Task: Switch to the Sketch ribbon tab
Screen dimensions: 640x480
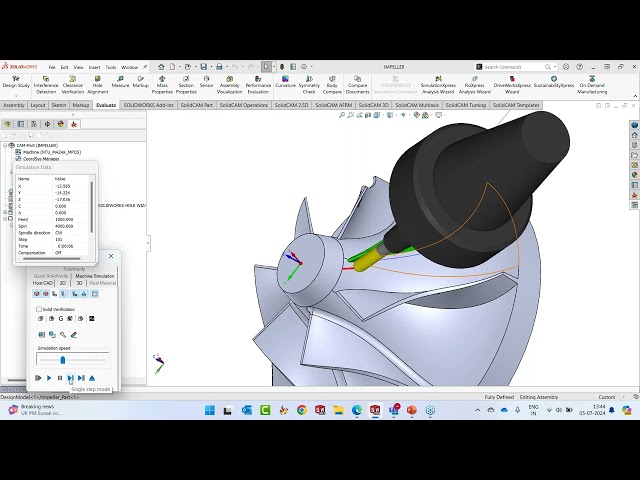Action: coord(59,105)
